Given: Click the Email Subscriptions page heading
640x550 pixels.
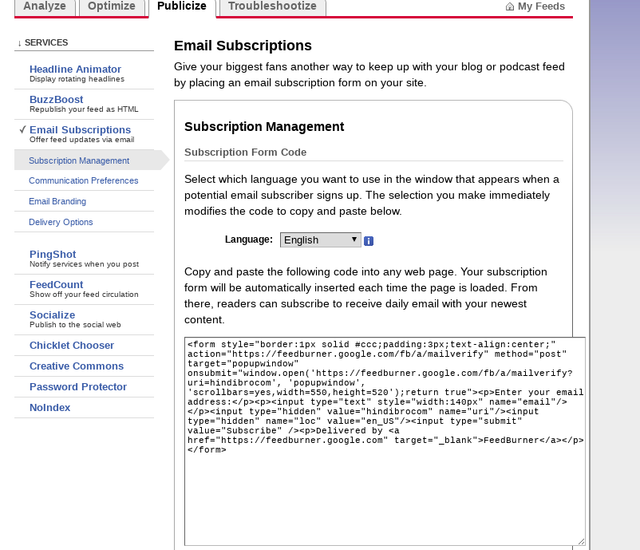Looking at the screenshot, I should pos(243,45).
